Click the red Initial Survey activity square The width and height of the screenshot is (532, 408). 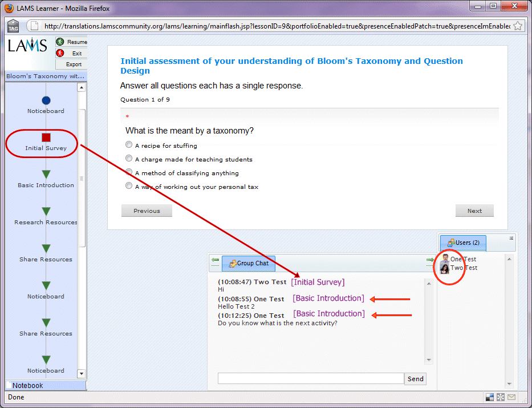pos(46,138)
